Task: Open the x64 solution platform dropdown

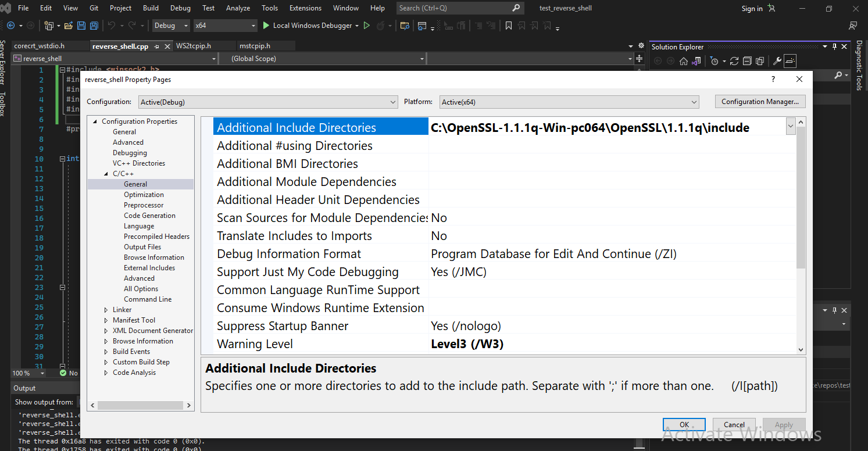Action: point(225,26)
